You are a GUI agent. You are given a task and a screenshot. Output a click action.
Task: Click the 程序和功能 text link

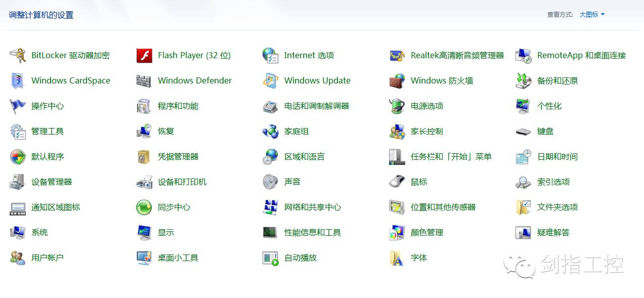pyautogui.click(x=178, y=106)
